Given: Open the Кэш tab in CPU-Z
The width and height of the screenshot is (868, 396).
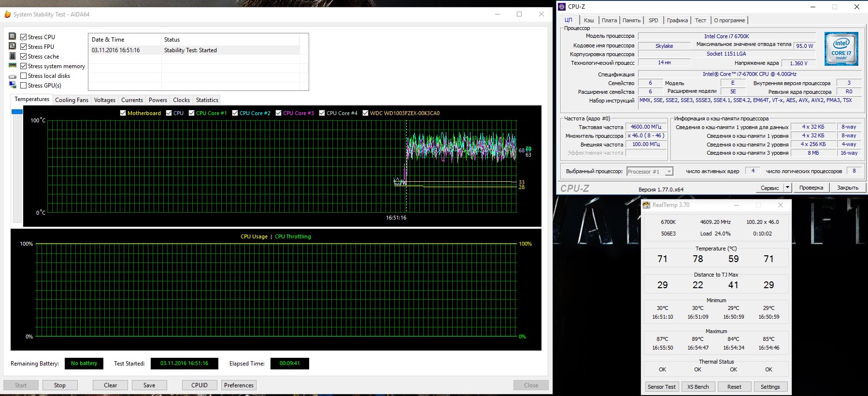Looking at the screenshot, I should click(589, 20).
